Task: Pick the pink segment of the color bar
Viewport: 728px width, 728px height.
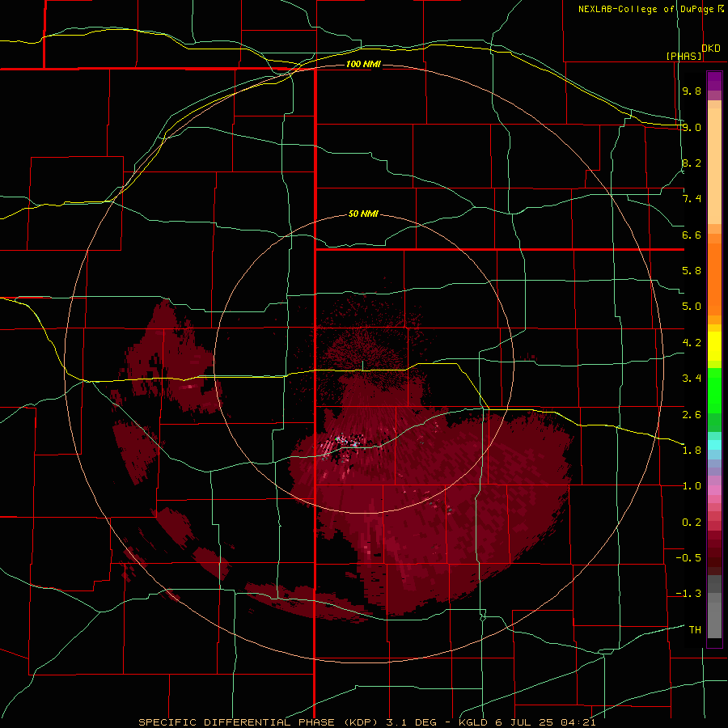Action: point(714,490)
